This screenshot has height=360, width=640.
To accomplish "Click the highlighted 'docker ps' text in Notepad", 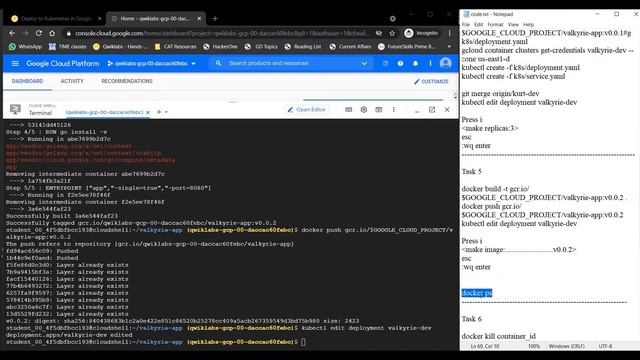I will [x=477, y=293].
